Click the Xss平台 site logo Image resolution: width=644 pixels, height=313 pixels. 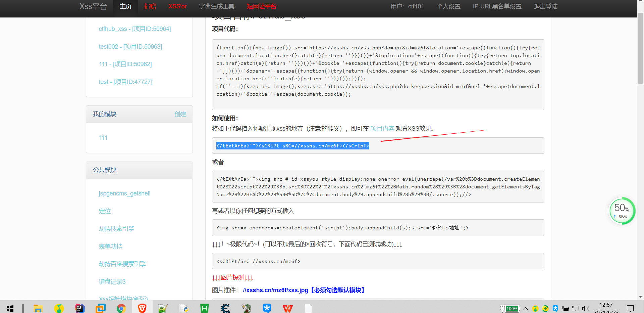pos(93,6)
